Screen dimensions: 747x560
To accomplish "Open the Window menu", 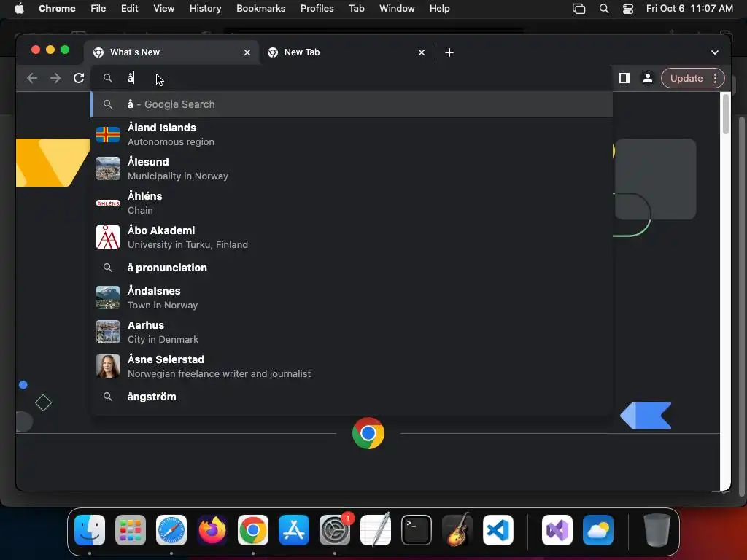I will tap(397, 9).
